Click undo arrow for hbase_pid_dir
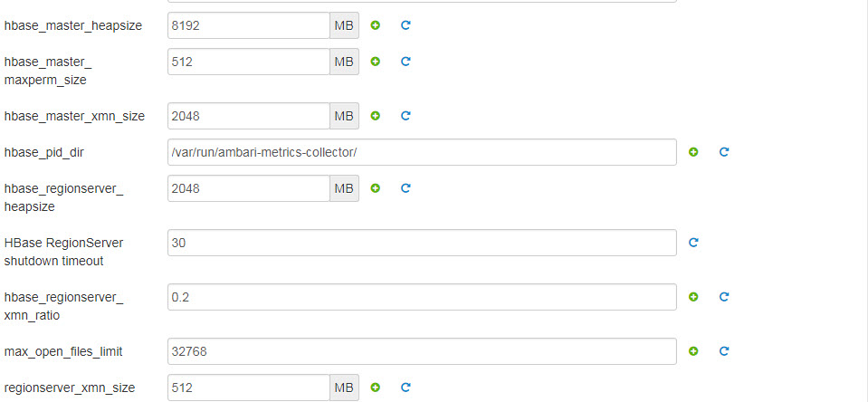The width and height of the screenshot is (868, 402). coord(723,152)
